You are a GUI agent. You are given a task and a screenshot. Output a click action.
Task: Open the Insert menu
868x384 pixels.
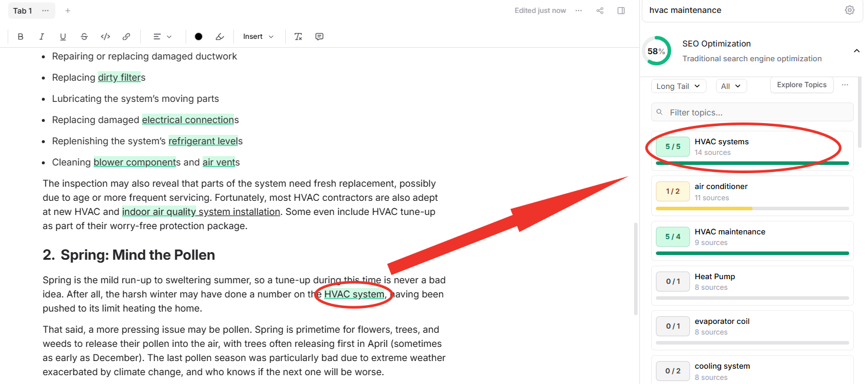(258, 37)
